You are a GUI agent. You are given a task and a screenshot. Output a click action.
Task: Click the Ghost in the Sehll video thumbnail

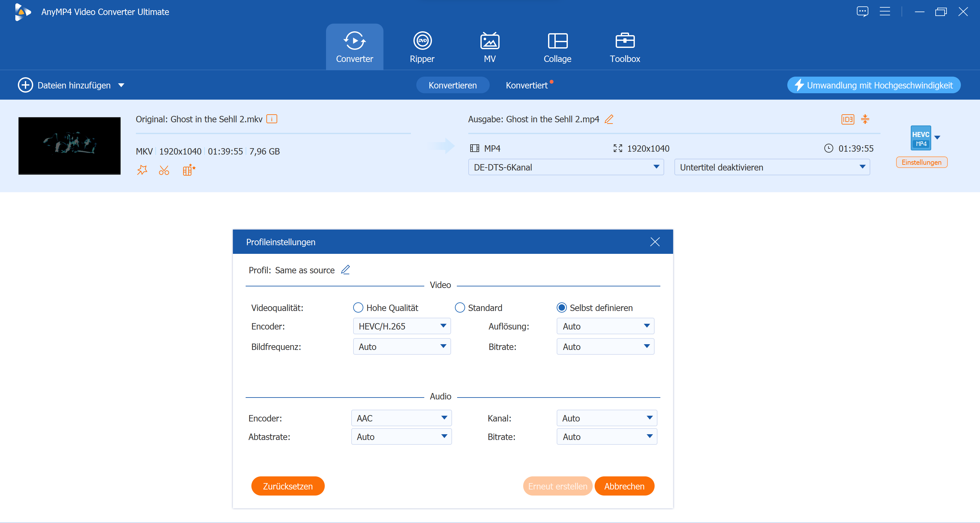tap(69, 146)
